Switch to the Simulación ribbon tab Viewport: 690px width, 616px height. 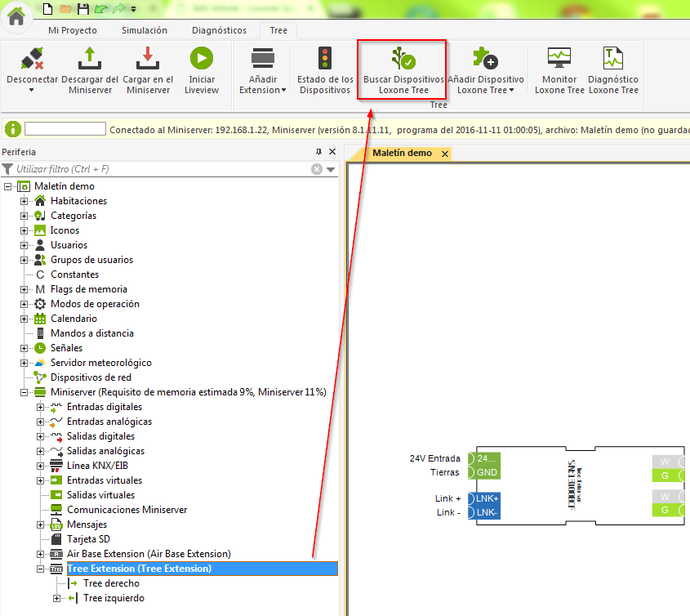[x=144, y=30]
